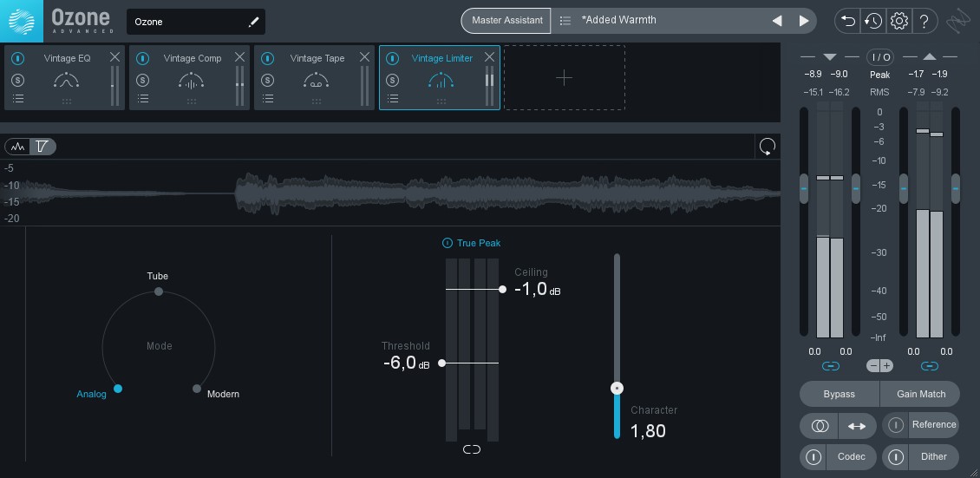Image resolution: width=980 pixels, height=478 pixels.
Task: Select the Vintage Tape module tab
Action: point(314,77)
